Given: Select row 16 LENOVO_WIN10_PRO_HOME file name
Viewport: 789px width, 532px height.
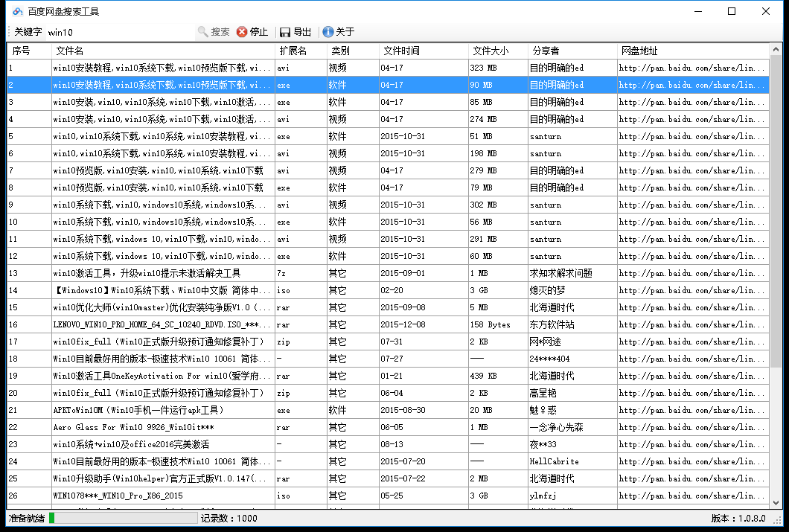Looking at the screenshot, I should [163, 324].
